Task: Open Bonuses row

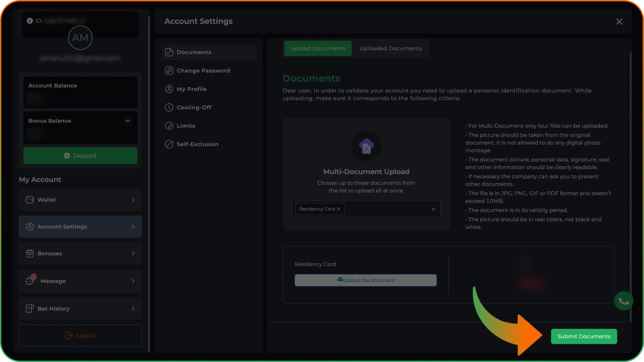Action: (x=80, y=253)
